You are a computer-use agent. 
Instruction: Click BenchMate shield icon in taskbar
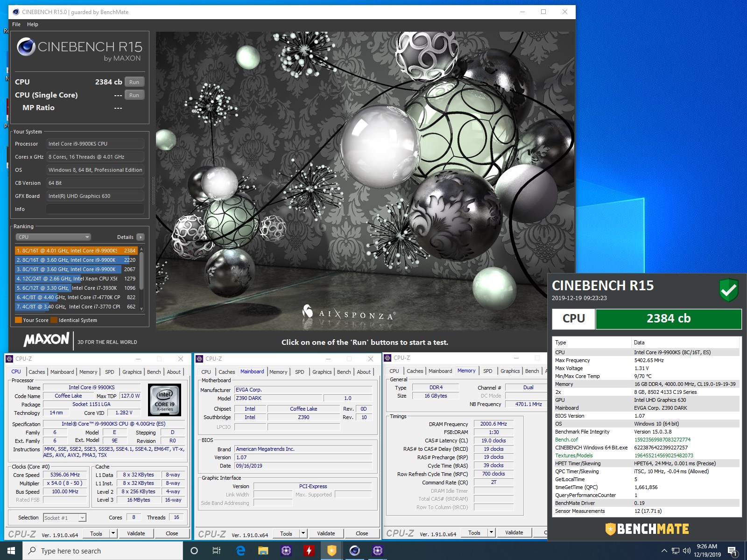point(331,551)
